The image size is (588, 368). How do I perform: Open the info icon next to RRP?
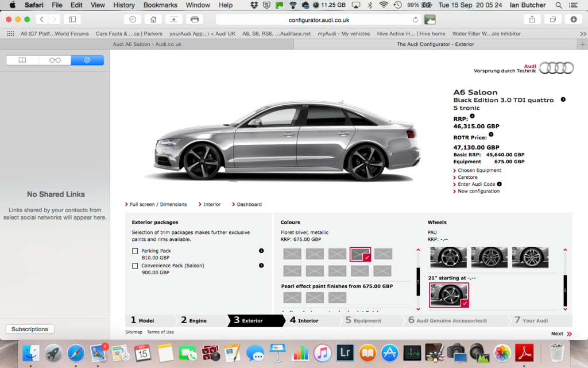coord(472,116)
